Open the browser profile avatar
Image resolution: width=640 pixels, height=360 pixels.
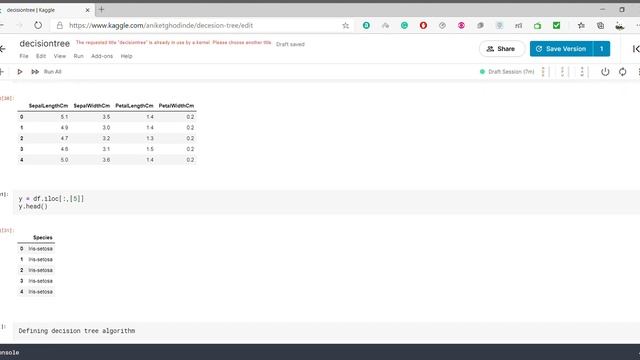click(620, 26)
